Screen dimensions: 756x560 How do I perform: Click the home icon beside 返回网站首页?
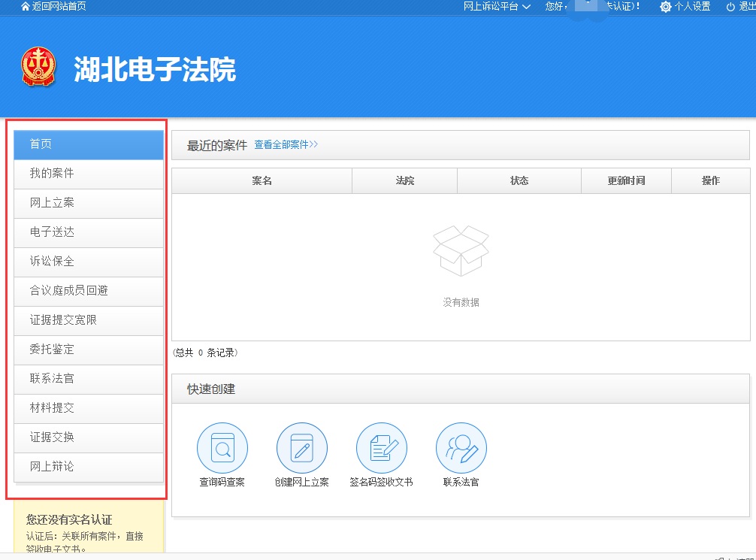point(26,6)
